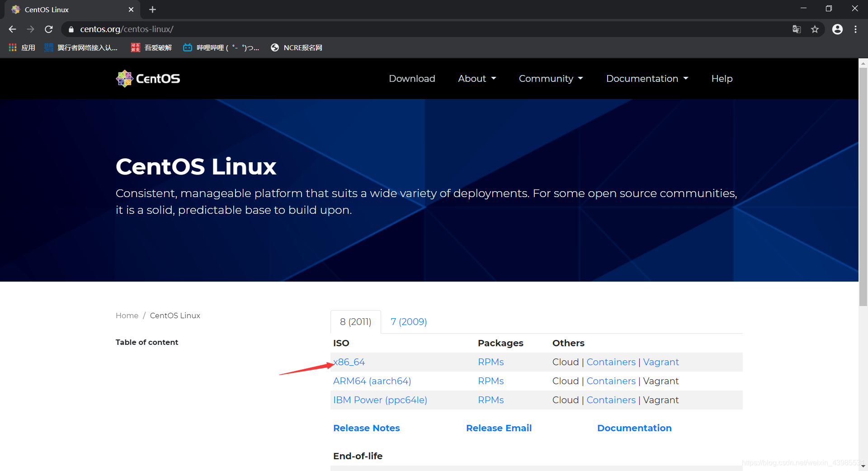Open the Download nav link
The width and height of the screenshot is (868, 471).
[x=412, y=79]
